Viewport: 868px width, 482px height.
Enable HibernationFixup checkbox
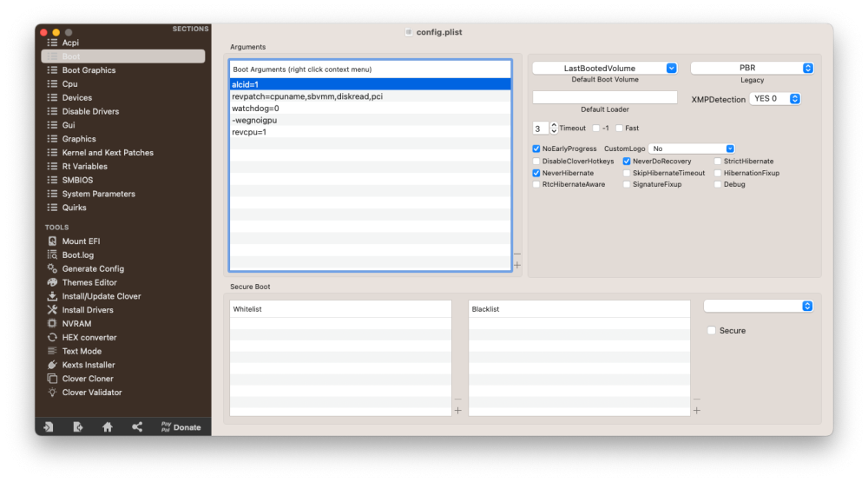718,173
